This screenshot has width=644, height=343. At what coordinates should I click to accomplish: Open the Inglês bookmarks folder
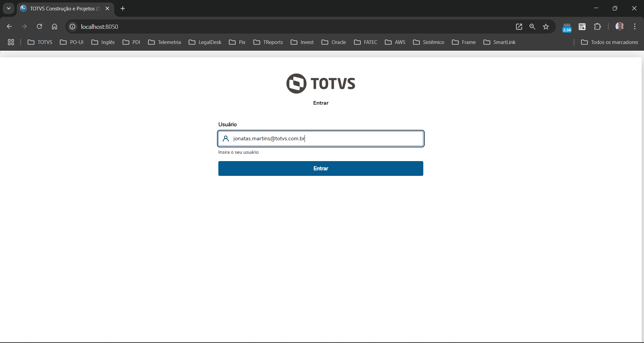tap(103, 42)
